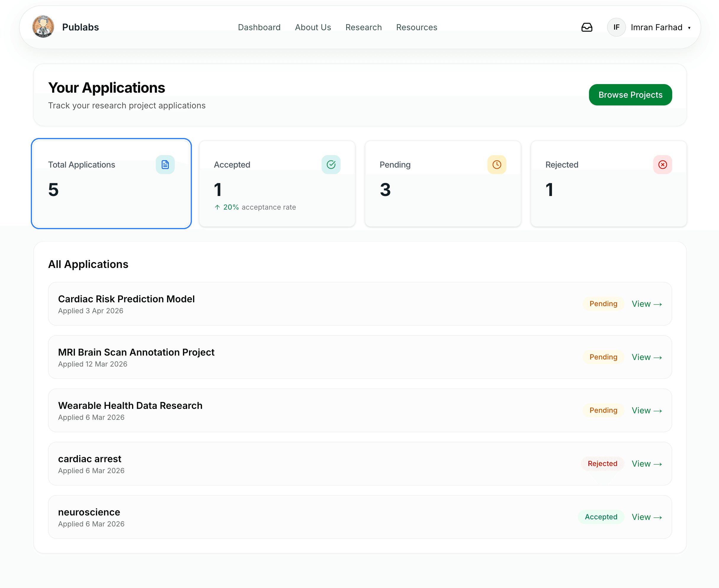719x588 pixels.
Task: Click the Applied 12 Mar 2026 date
Action: pyautogui.click(x=92, y=364)
